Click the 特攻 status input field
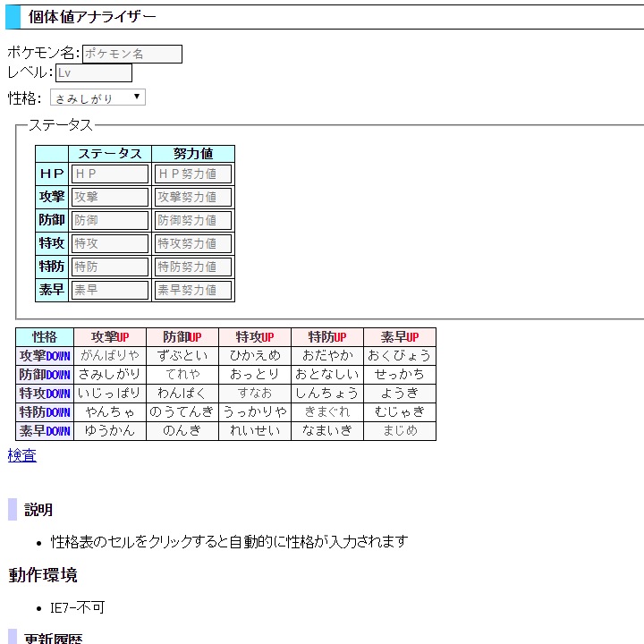Screen dimensions: 644x644 click(x=110, y=243)
